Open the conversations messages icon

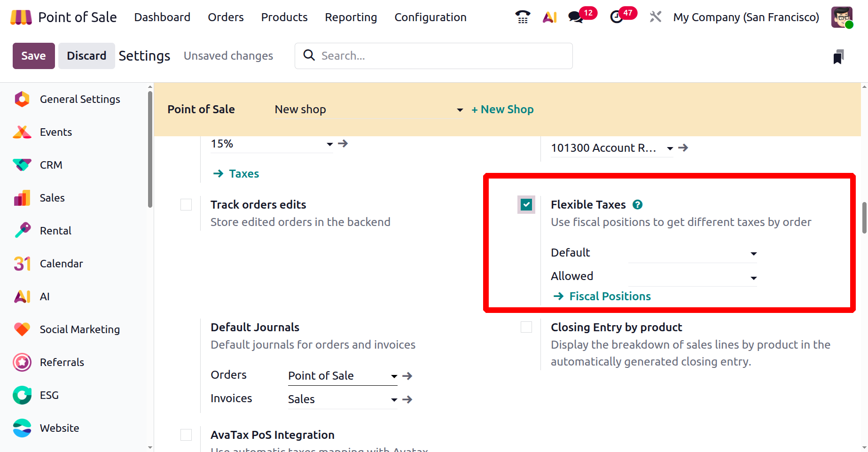click(x=576, y=17)
